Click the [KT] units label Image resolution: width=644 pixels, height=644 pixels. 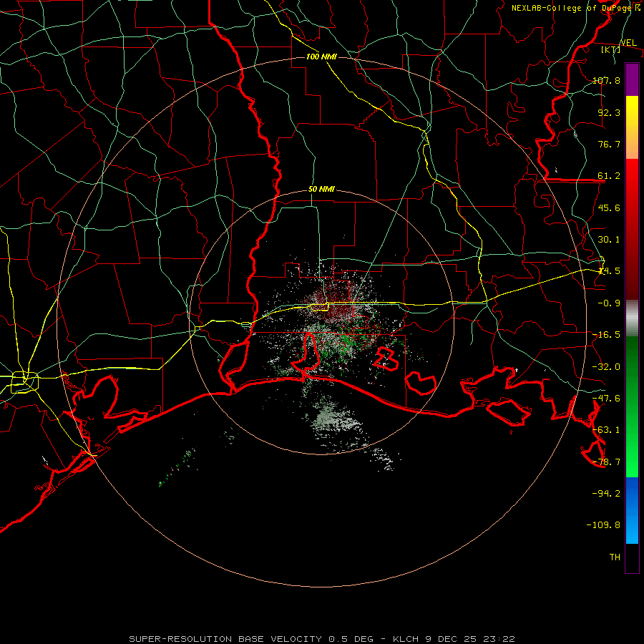pyautogui.click(x=611, y=49)
